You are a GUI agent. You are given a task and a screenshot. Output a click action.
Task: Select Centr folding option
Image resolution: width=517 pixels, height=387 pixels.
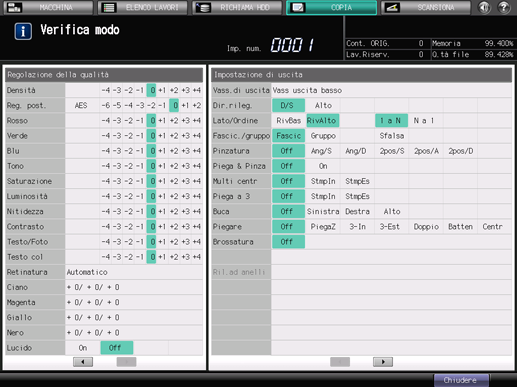[x=492, y=227]
